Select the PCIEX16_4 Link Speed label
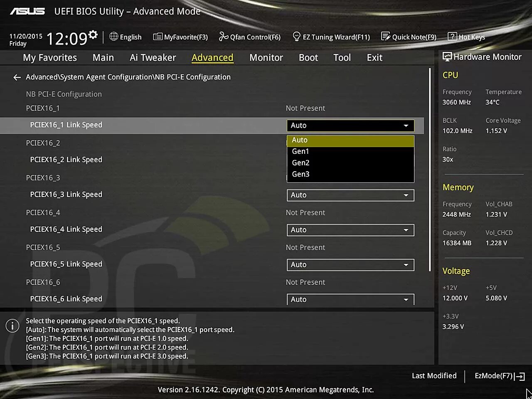The height and width of the screenshot is (399, 532). pos(66,229)
